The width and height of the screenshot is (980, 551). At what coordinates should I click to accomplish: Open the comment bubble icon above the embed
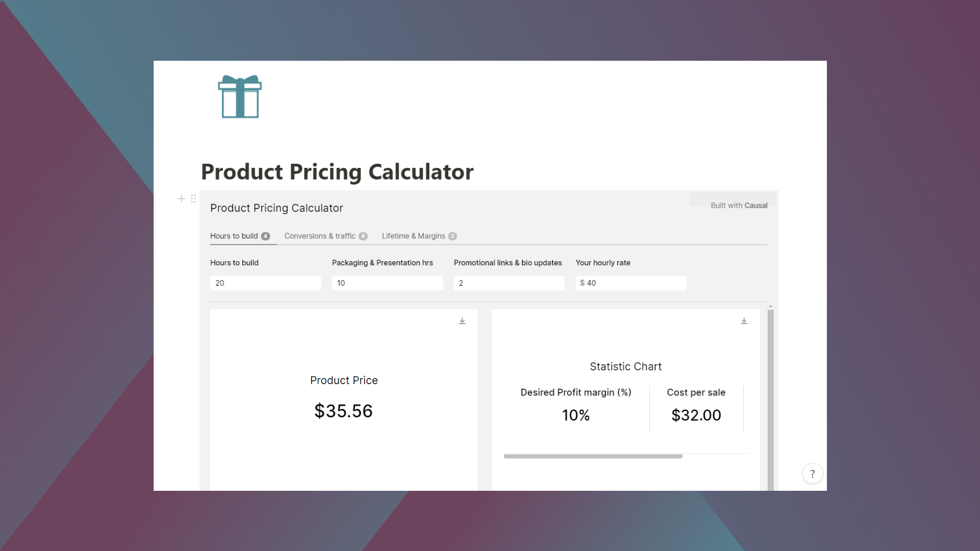tap(697, 199)
